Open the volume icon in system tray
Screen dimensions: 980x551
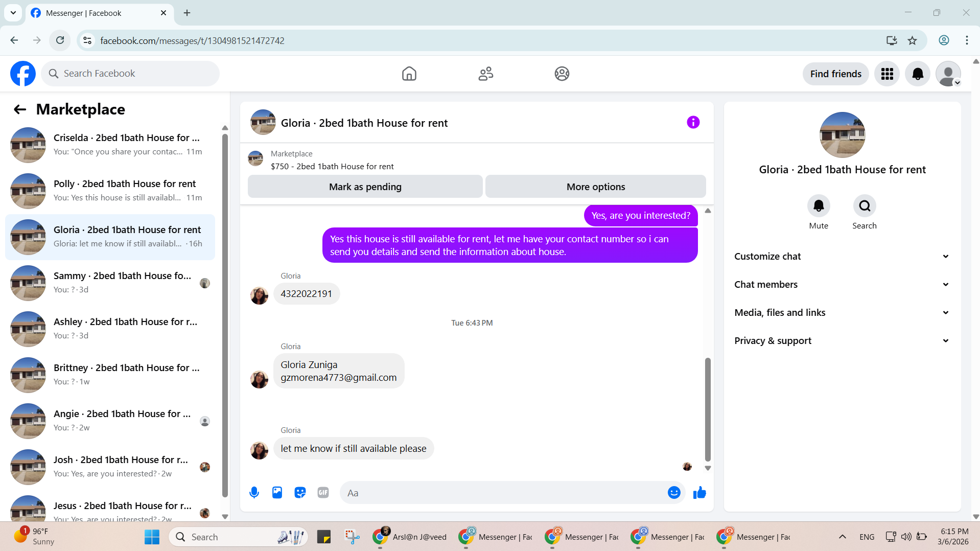tap(906, 537)
